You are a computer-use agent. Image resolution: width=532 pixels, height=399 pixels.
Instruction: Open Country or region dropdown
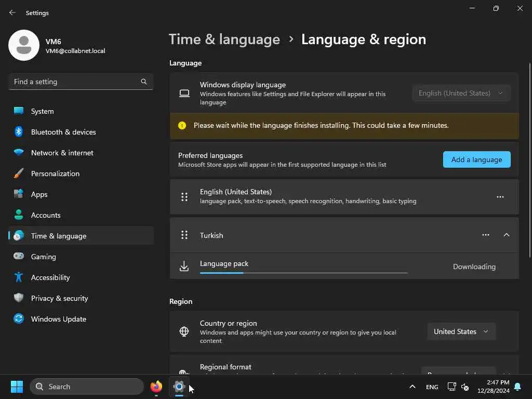[x=461, y=331]
